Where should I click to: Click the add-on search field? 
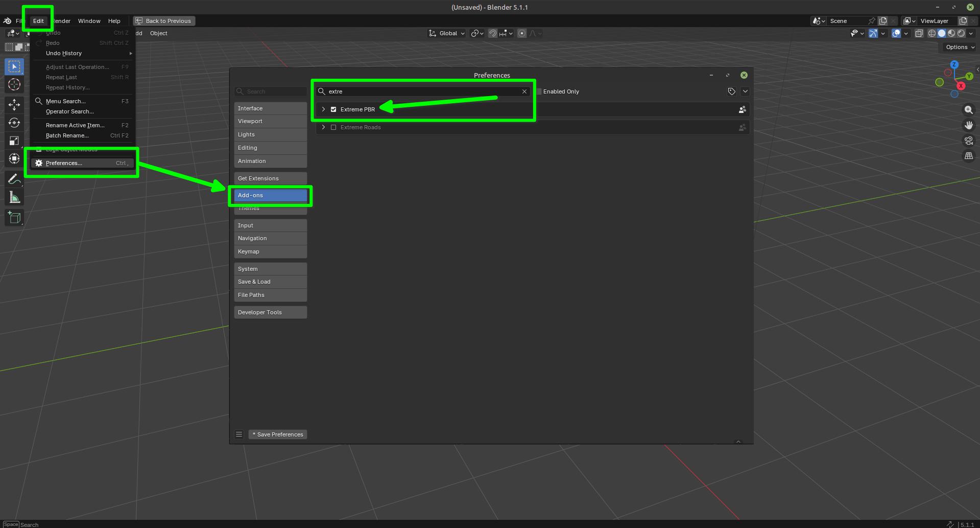pos(423,91)
